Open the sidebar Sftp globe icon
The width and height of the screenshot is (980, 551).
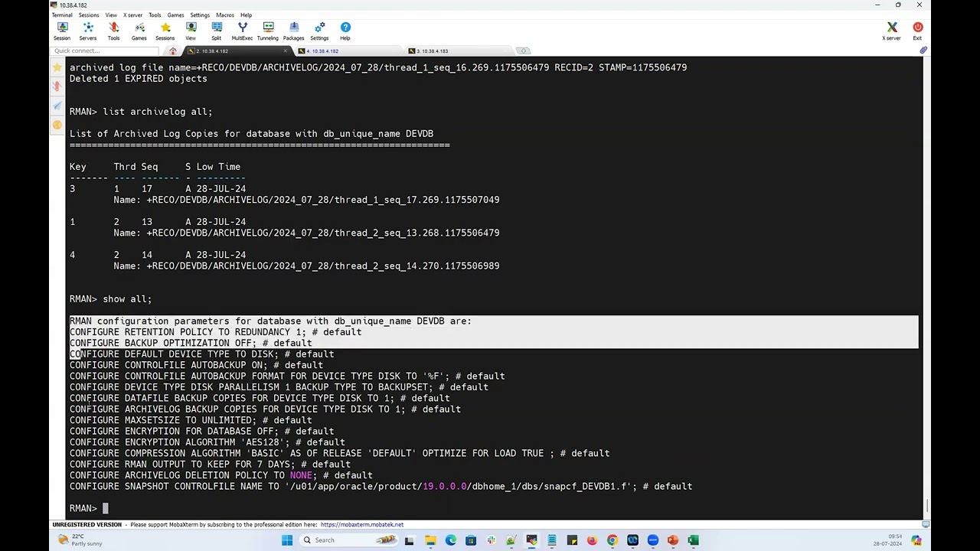pyautogui.click(x=57, y=125)
